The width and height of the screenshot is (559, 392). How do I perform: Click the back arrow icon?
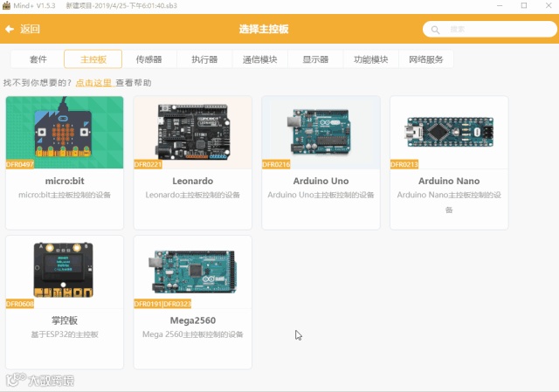(x=10, y=29)
